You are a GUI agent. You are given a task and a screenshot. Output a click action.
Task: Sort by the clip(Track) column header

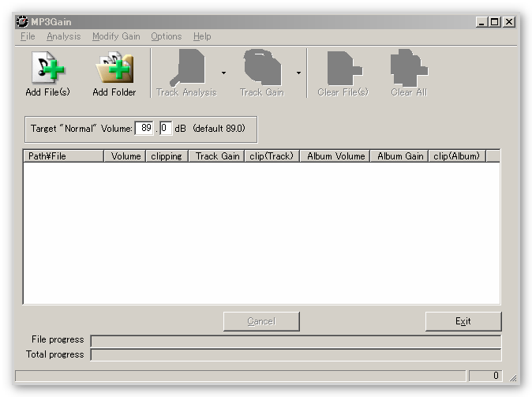point(272,156)
